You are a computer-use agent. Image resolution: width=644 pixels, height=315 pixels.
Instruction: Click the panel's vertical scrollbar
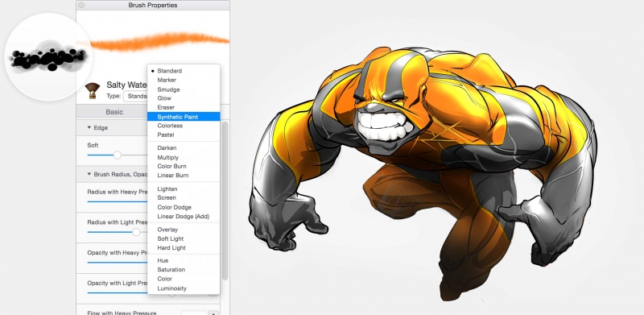pos(225,201)
